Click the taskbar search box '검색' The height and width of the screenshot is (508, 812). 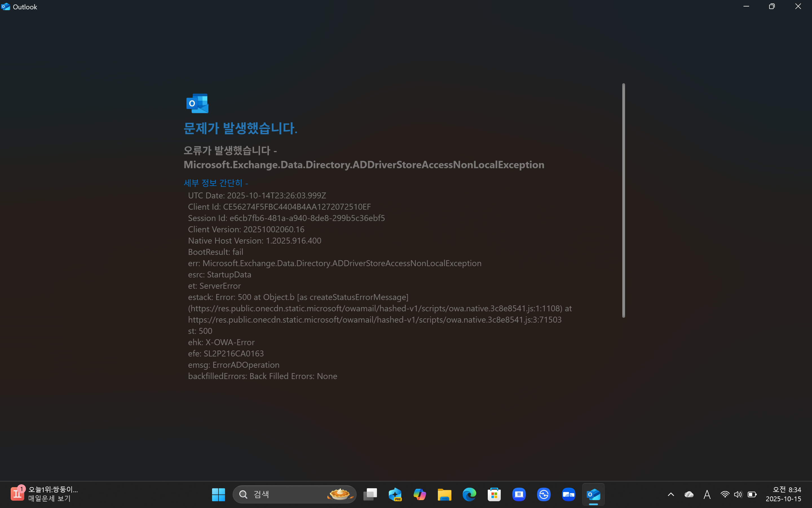tap(294, 494)
